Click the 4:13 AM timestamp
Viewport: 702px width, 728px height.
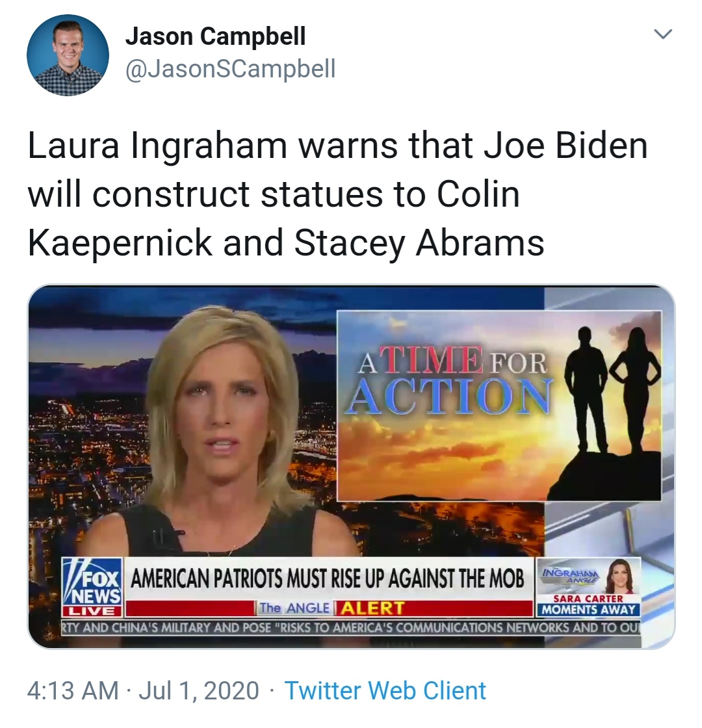coord(73,690)
